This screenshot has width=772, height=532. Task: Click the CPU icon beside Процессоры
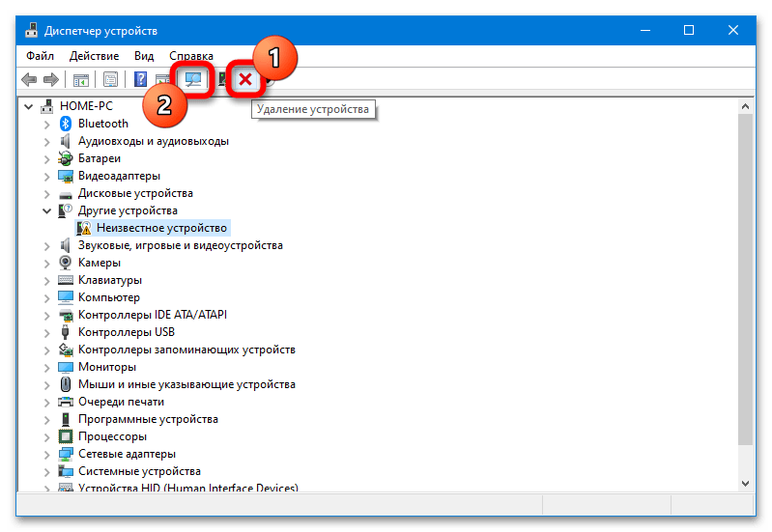pos(65,436)
